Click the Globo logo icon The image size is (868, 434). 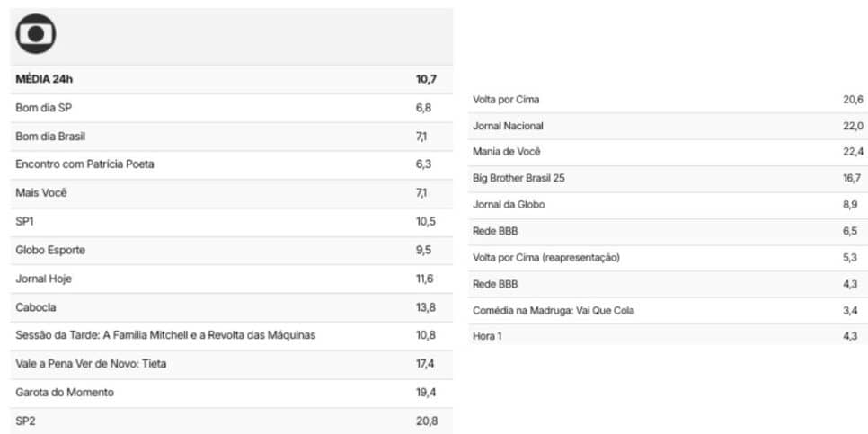pyautogui.click(x=35, y=34)
